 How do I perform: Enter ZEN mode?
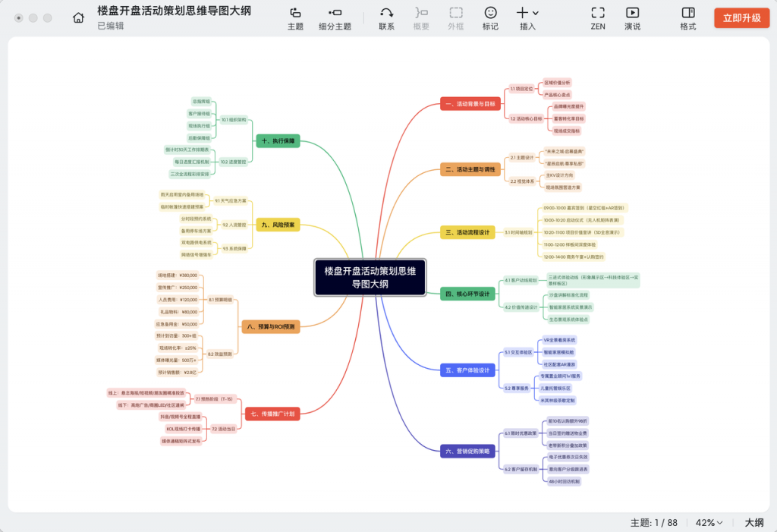(598, 18)
